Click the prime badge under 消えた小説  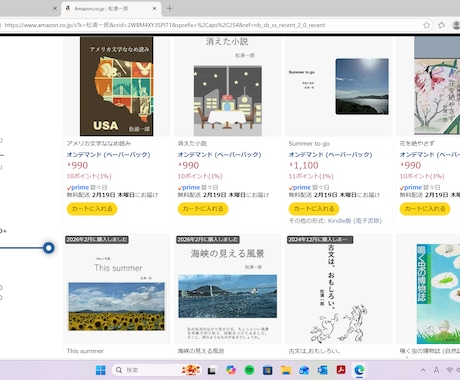click(x=189, y=187)
